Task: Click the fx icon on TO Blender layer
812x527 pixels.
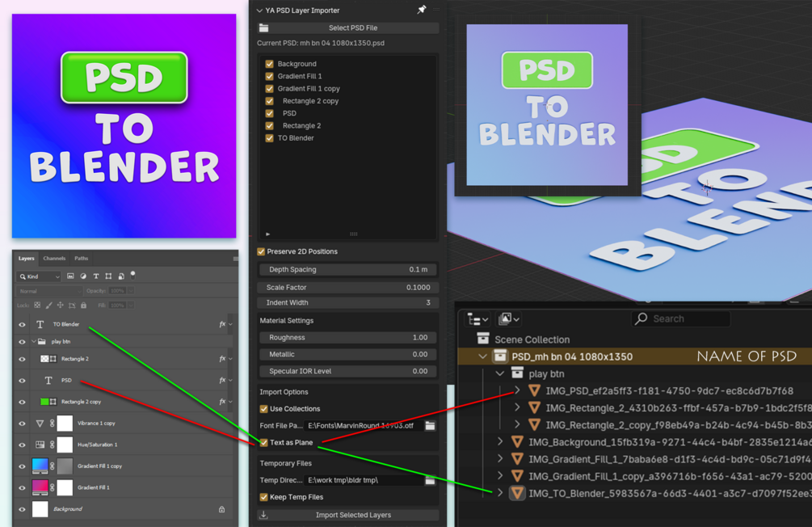Action: coord(222,324)
